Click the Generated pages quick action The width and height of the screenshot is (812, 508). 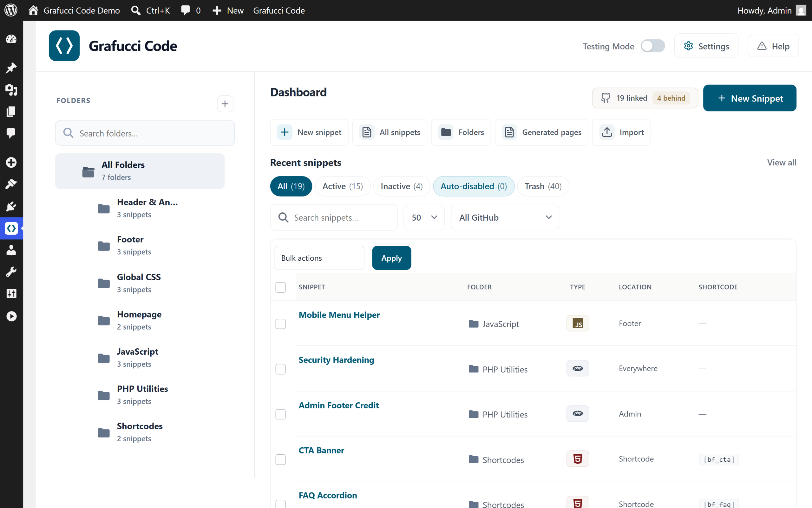[x=541, y=132]
